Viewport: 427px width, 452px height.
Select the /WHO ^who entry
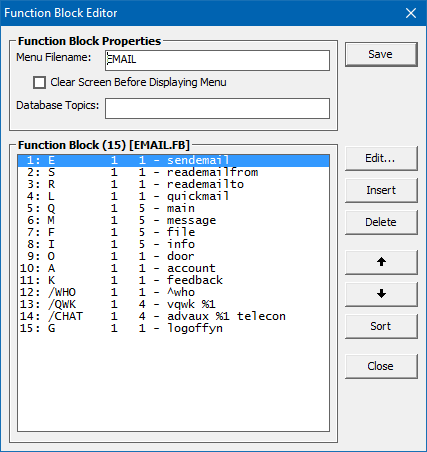click(173, 292)
